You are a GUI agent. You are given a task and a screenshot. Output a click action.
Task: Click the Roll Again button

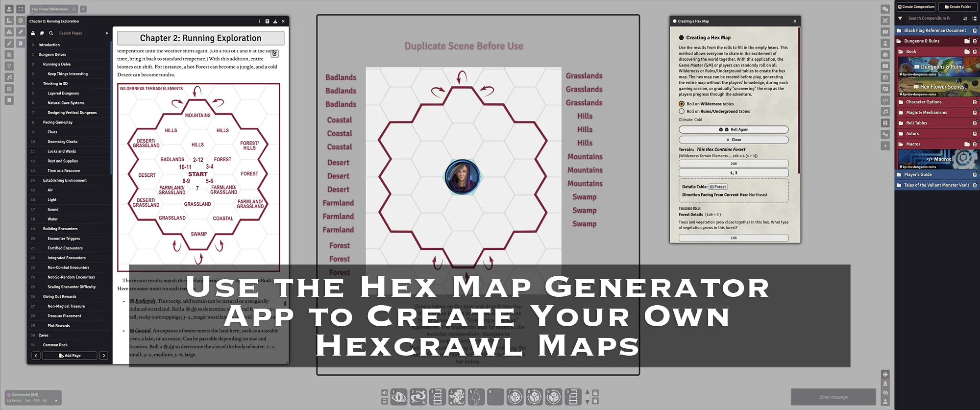[734, 129]
